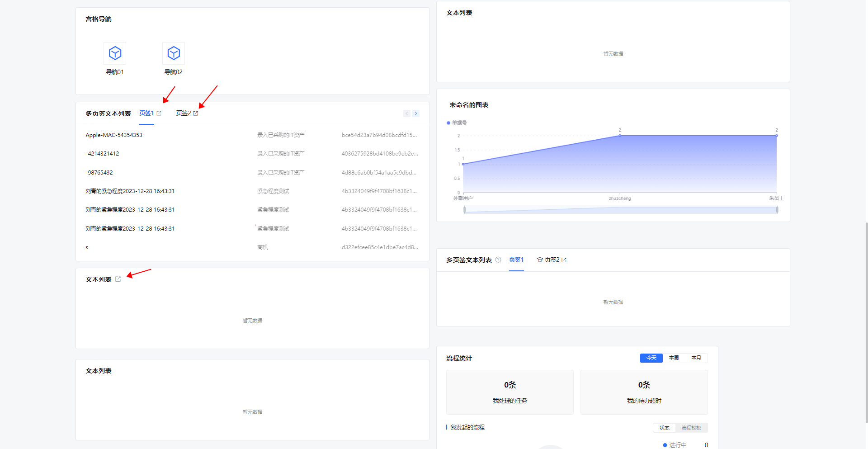
Task: Toggle the 单据号 legend dot in chart
Action: 448,123
